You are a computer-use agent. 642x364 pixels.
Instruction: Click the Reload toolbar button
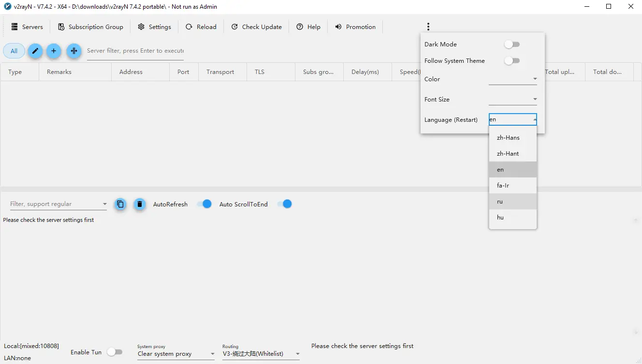point(201,27)
